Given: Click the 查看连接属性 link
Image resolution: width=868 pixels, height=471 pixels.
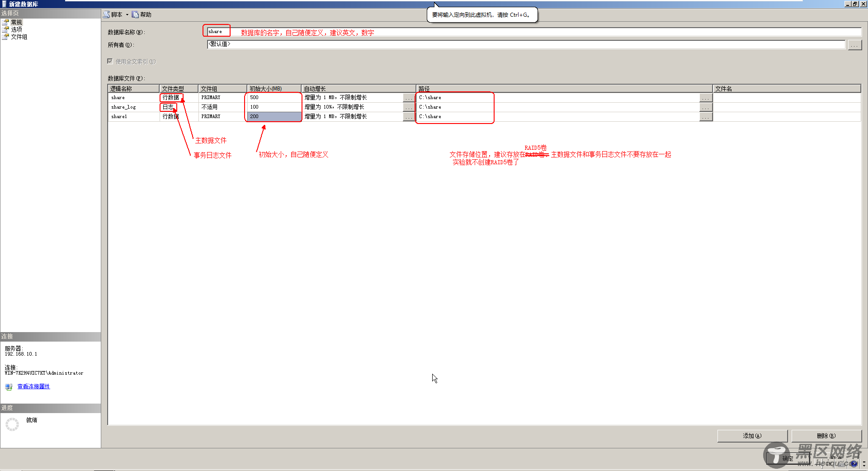Looking at the screenshot, I should (33, 386).
